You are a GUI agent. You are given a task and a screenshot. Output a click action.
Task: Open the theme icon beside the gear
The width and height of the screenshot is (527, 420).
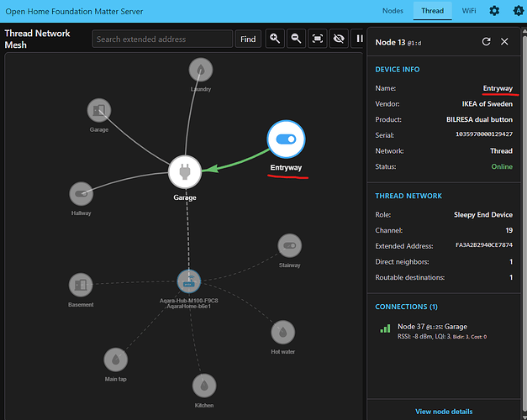coord(519,11)
